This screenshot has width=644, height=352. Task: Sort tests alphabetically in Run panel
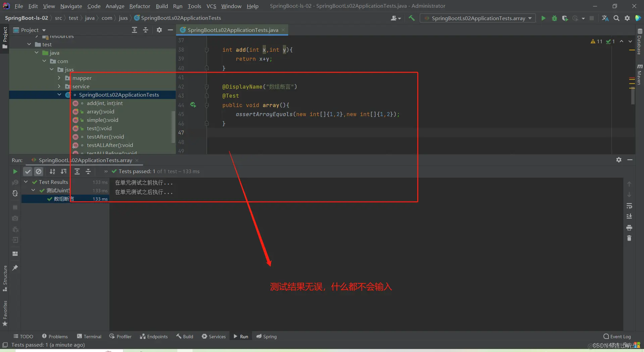click(x=52, y=171)
